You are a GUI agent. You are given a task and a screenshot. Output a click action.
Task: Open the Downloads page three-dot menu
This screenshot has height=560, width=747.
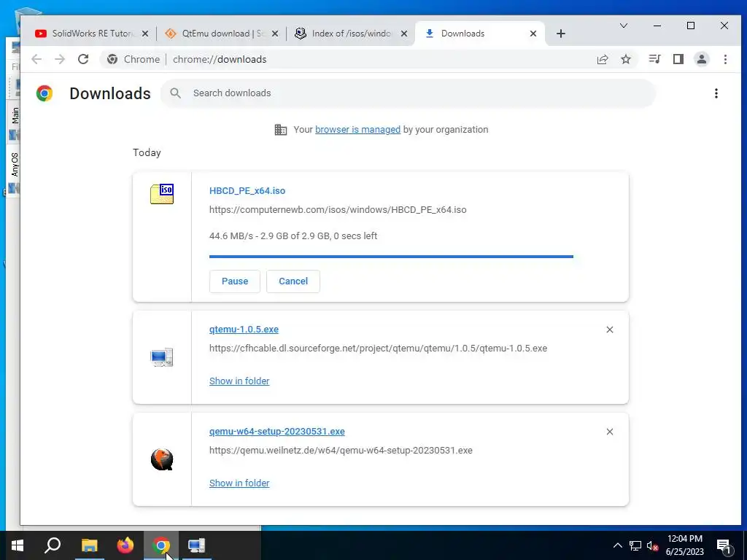pos(716,93)
